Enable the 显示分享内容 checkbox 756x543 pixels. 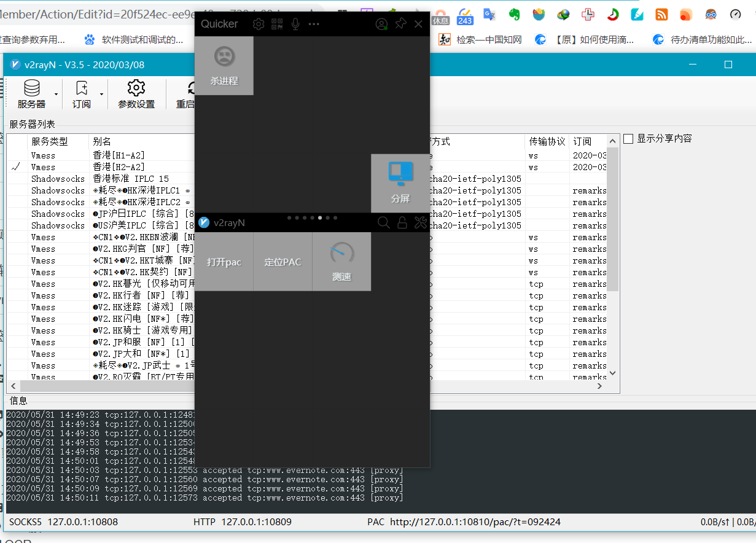628,139
